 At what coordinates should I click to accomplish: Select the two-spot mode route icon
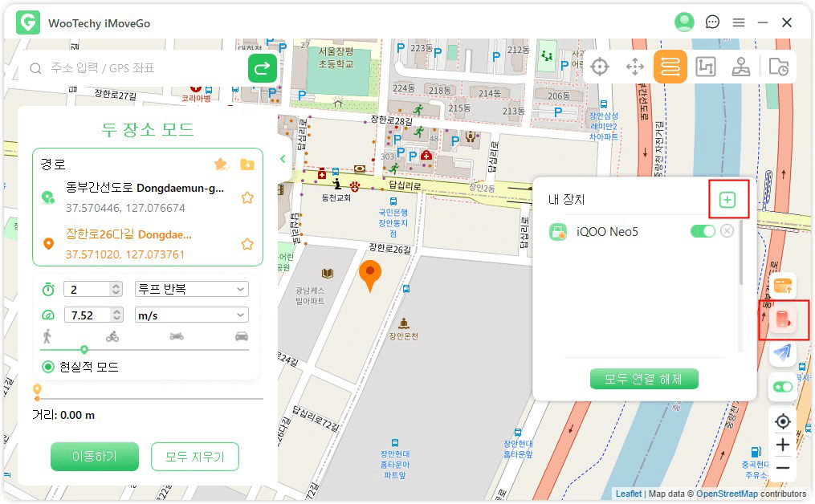(x=670, y=67)
